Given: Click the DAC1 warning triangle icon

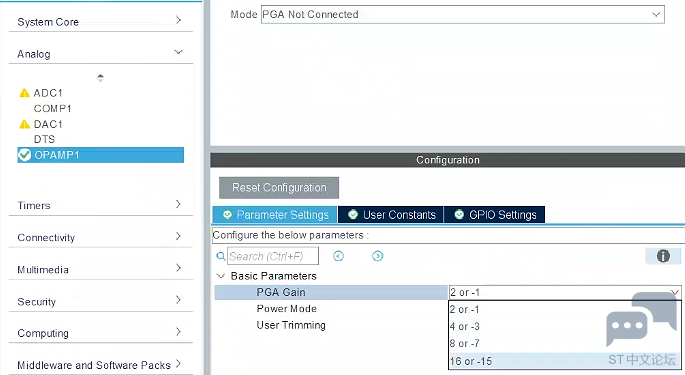Looking at the screenshot, I should [x=24, y=125].
